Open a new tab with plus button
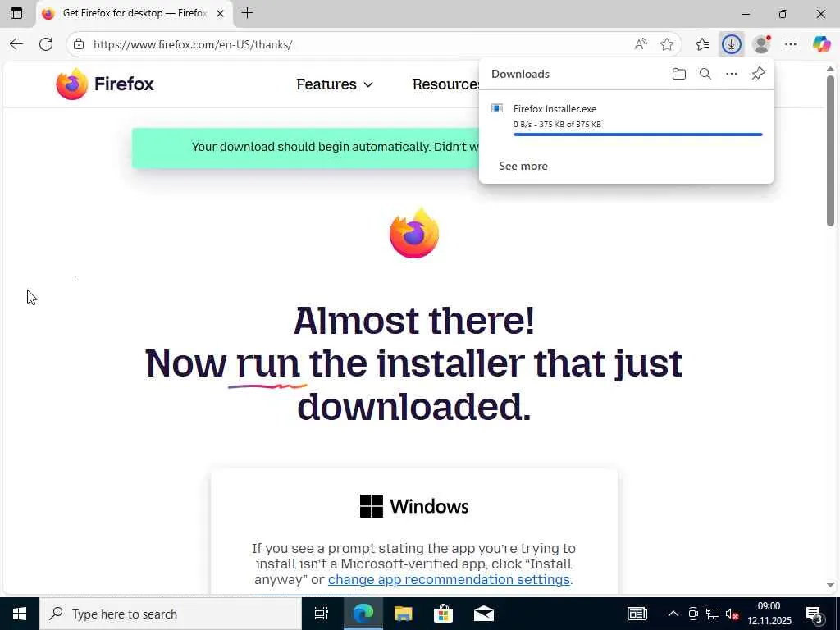Screen dimensions: 840x630 [247, 13]
